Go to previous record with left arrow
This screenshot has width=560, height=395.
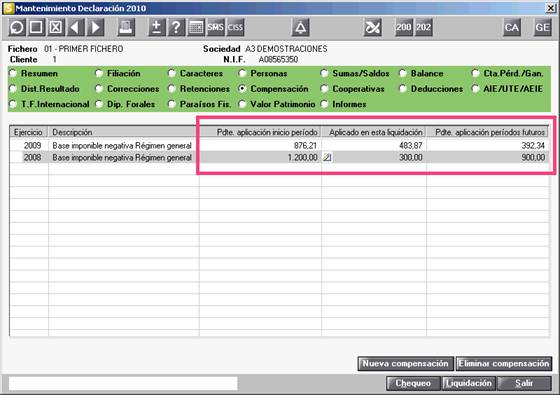point(75,27)
